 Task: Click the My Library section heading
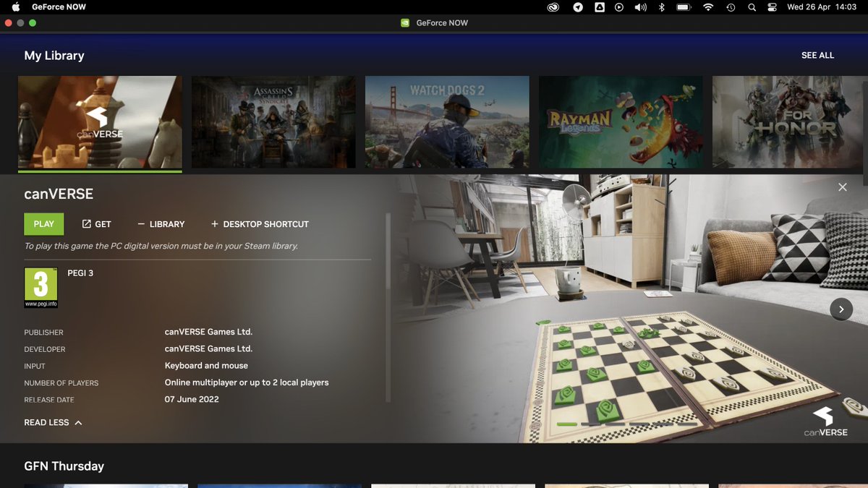pyautogui.click(x=54, y=56)
